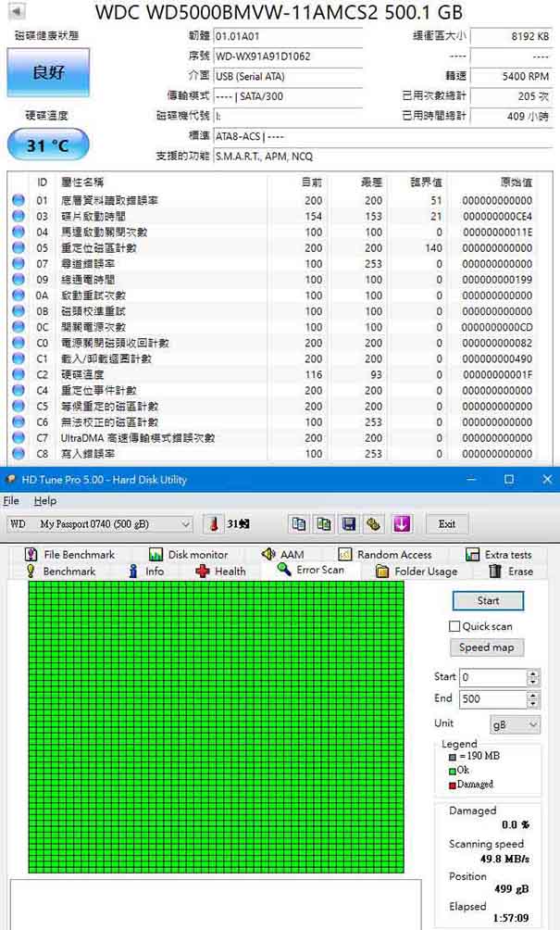Decrease the Start value with the down arrow
Screen dimensions: 560x930
[x=533, y=681]
